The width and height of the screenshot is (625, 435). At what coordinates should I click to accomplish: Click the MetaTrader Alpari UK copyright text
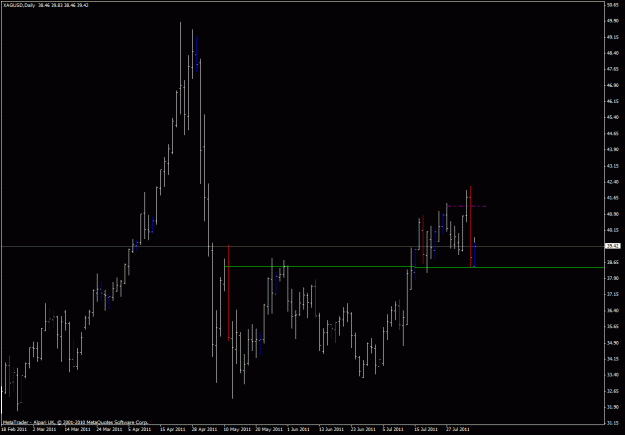pos(75,422)
